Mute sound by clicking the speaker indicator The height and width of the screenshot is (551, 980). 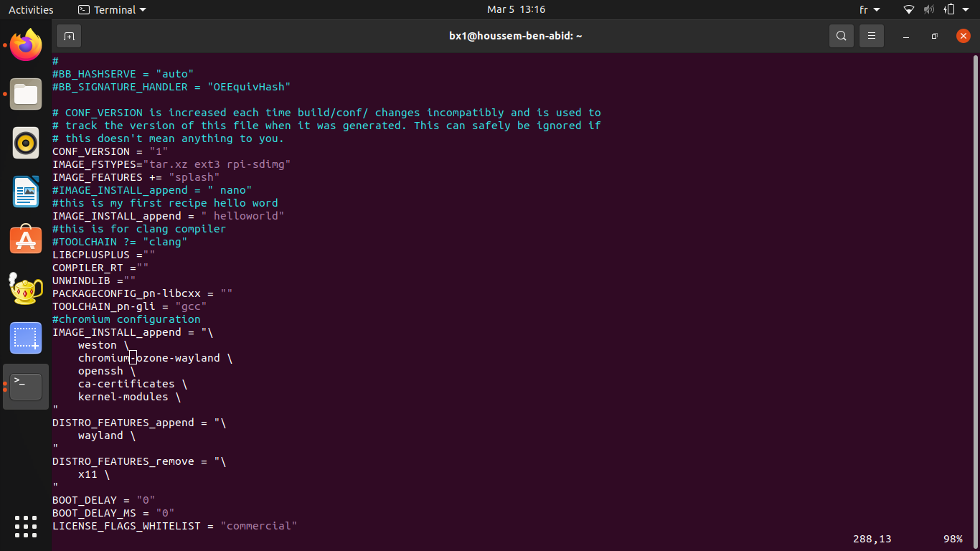[x=928, y=9]
